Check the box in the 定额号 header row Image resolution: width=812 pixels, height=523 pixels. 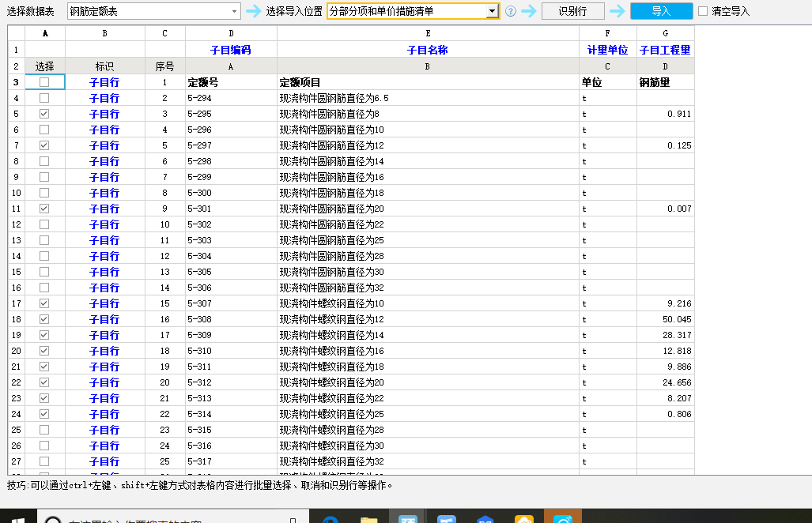coord(44,82)
